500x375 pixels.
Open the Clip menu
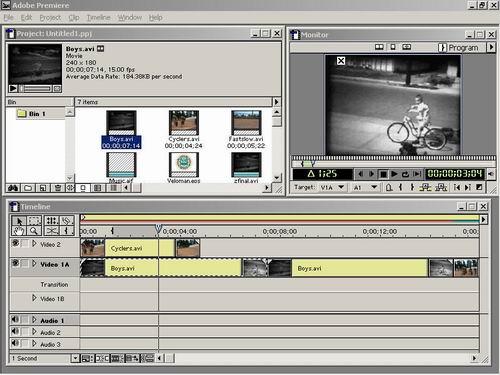pyautogui.click(x=74, y=18)
